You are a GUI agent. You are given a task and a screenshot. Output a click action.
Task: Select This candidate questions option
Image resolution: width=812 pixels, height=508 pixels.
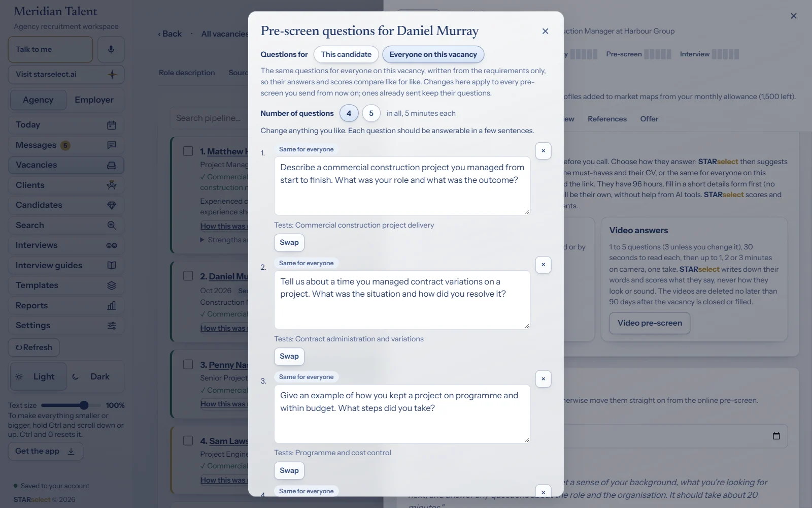pyautogui.click(x=346, y=54)
